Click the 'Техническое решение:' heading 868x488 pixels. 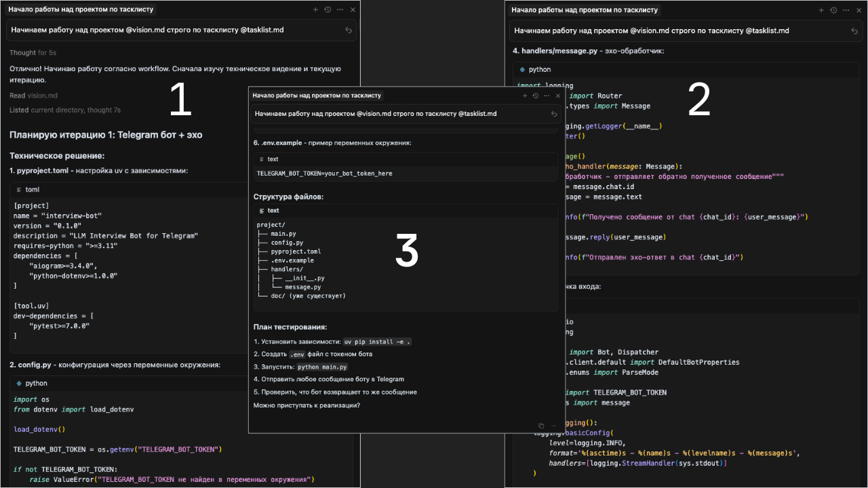click(57, 156)
